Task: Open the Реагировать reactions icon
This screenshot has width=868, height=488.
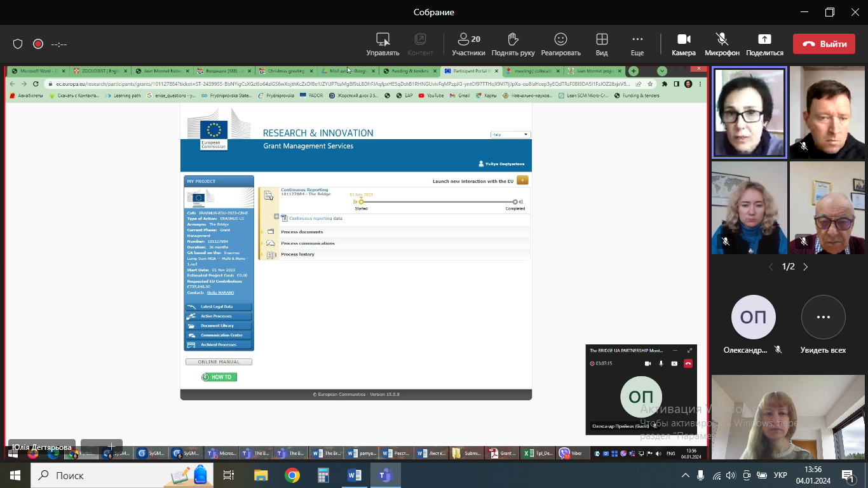Action: pyautogui.click(x=560, y=39)
